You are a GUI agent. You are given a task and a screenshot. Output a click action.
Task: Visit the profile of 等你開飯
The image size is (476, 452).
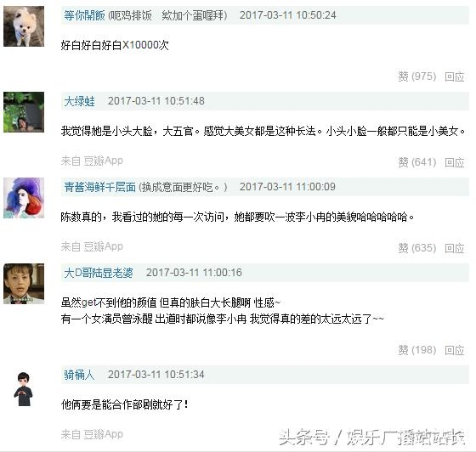[84, 15]
